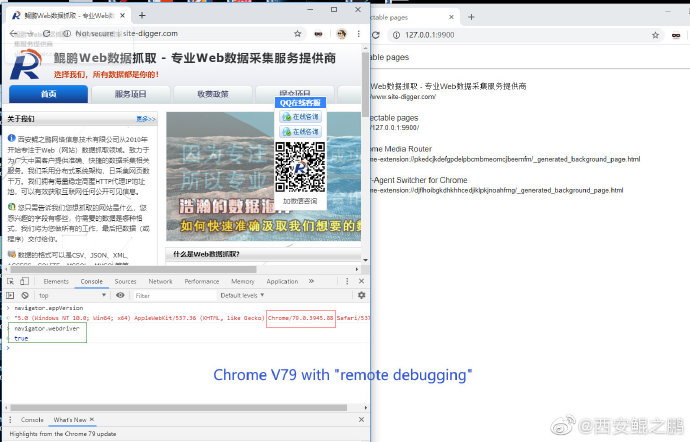This screenshot has height=442, width=690.
Task: Close the DevTools bottom drawer
Action: pos(361,420)
